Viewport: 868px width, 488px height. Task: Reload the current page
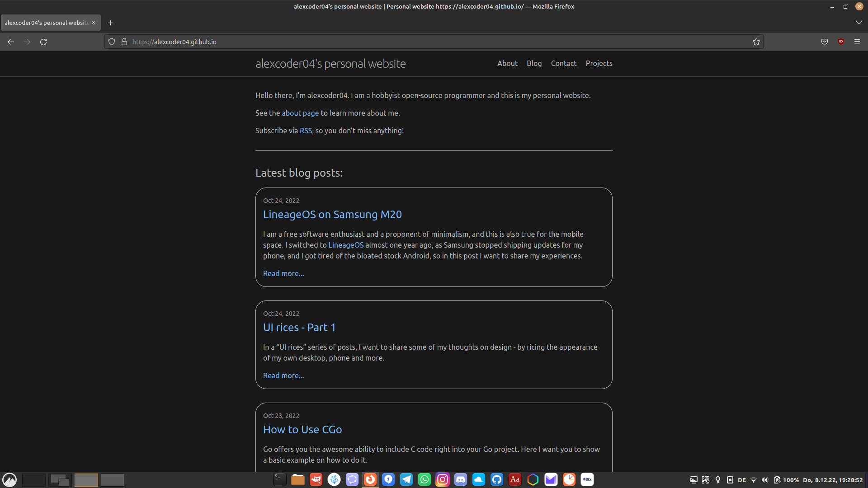click(43, 42)
